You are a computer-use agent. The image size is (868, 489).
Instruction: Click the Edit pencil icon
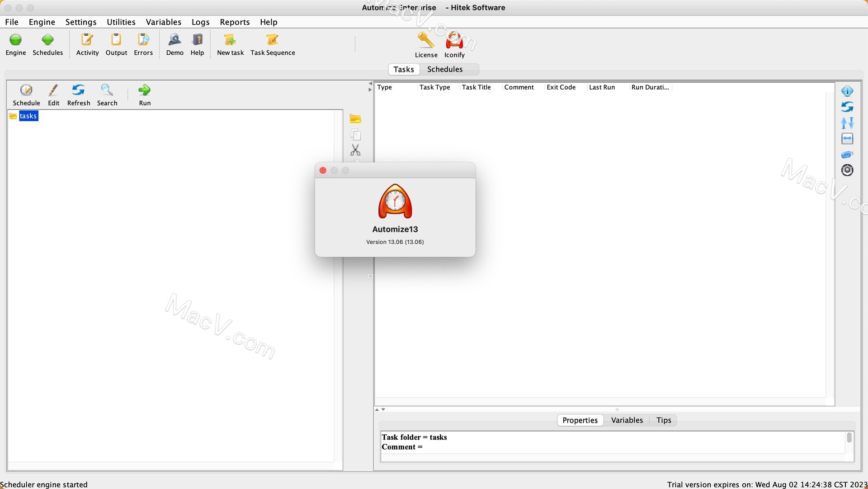click(53, 95)
